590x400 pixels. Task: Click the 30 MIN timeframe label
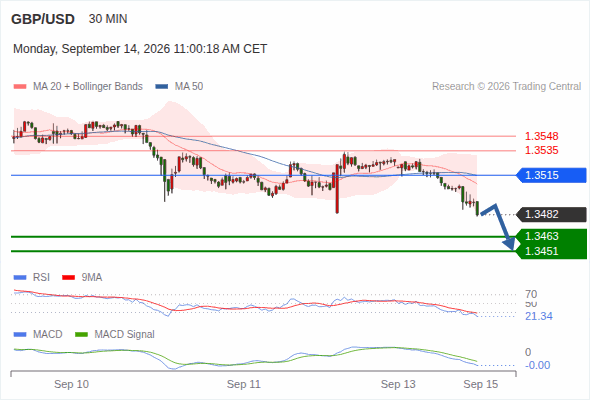[108, 19]
